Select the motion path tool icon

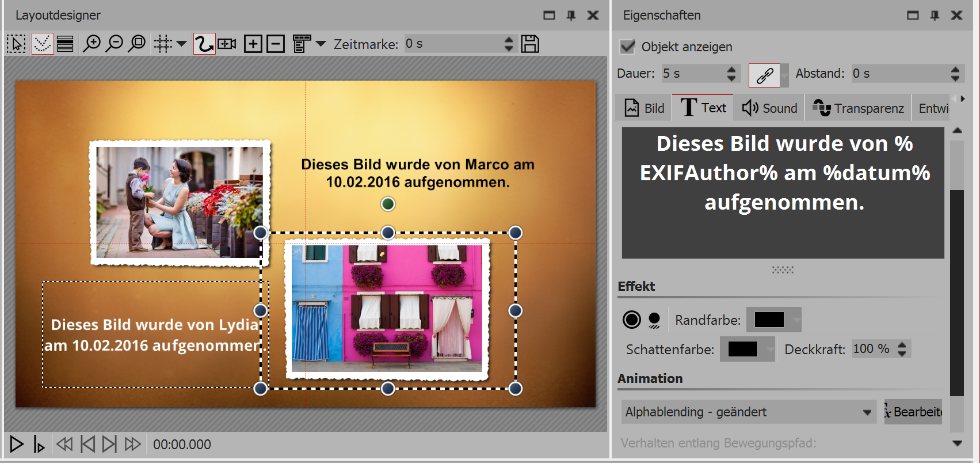204,44
